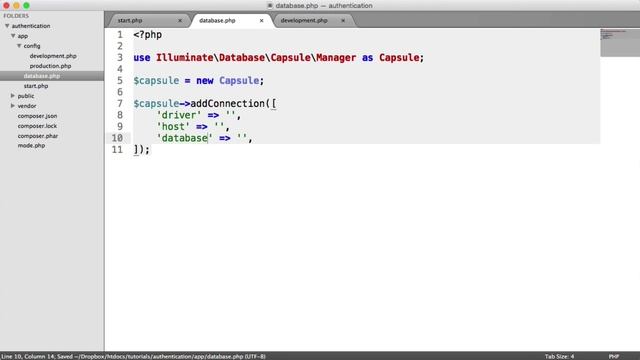640x360 pixels.
Task: Collapse the config folder arrow
Action: (x=19, y=46)
